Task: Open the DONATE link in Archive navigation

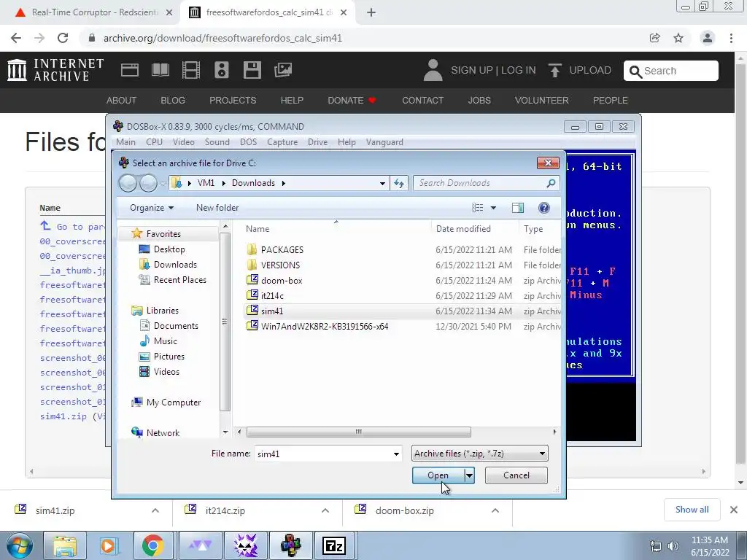Action: pyautogui.click(x=352, y=101)
